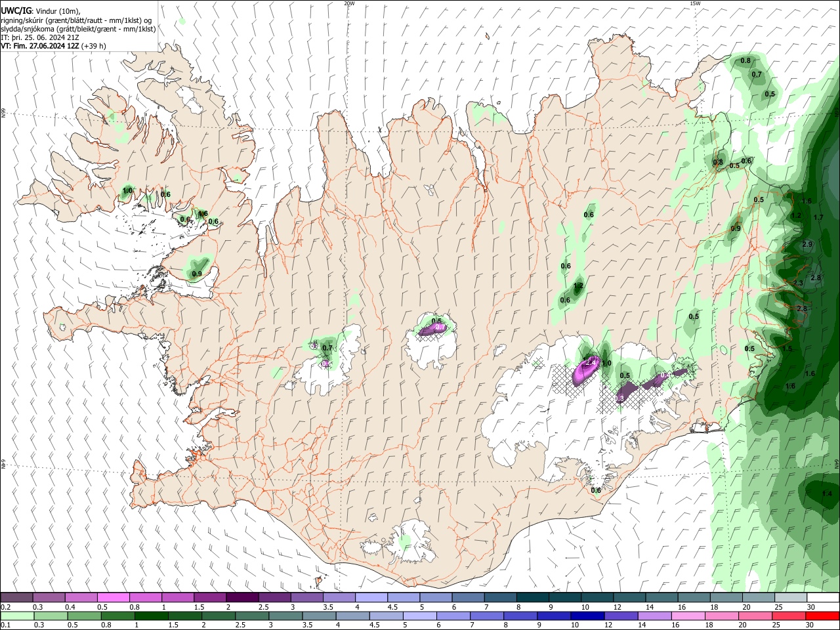Click the title text 'UWC/IG: Vindur (10m)'

click(41, 11)
